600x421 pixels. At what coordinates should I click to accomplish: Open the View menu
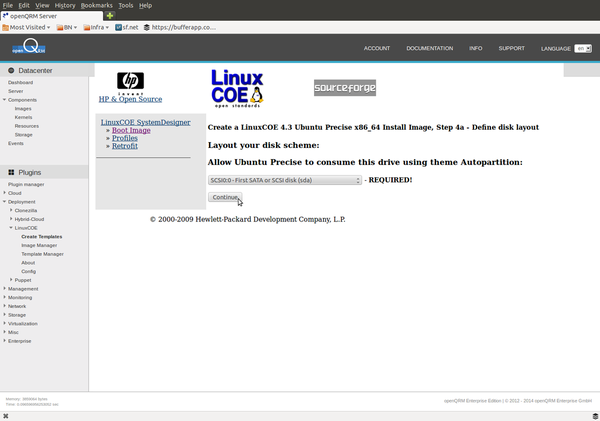[x=42, y=5]
